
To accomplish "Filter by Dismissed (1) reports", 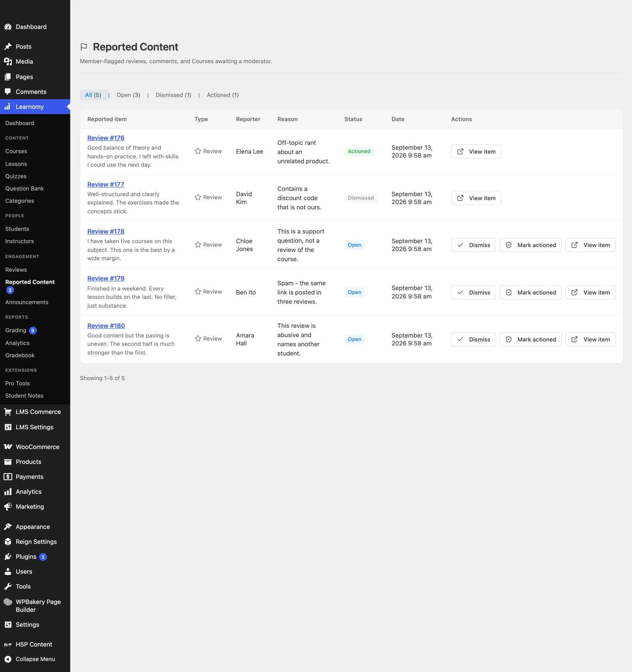I will click(x=173, y=95).
